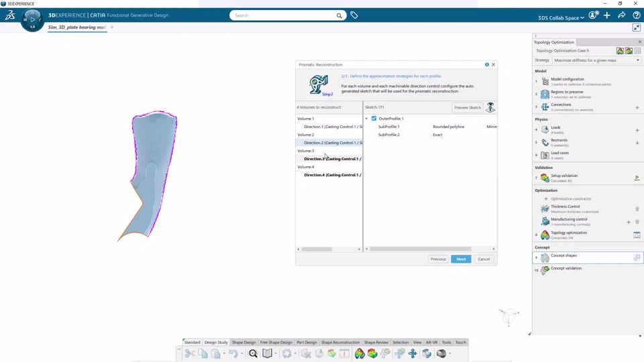Click the sketch view icon beside Preview Sketch
The image size is (644, 362).
pyautogui.click(x=490, y=107)
